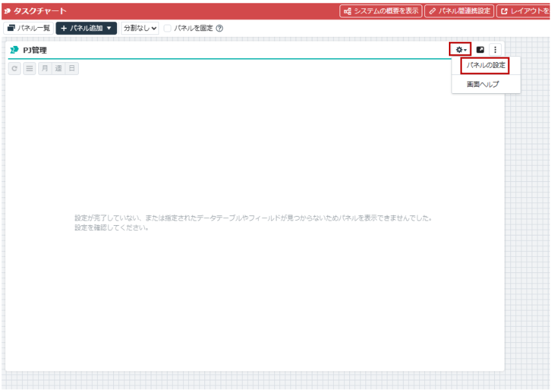This screenshot has height=392, width=553.
Task: Click the refresh icon in PJ管理 panel
Action: 14,68
